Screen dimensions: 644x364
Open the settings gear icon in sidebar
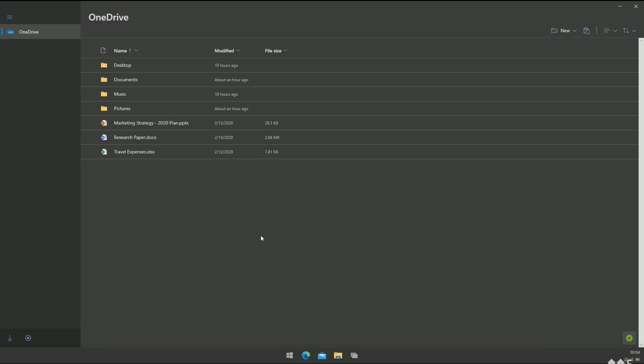pos(28,338)
